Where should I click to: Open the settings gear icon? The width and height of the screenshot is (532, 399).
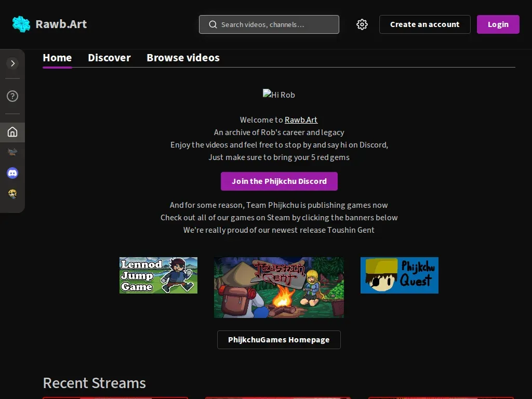click(x=362, y=24)
